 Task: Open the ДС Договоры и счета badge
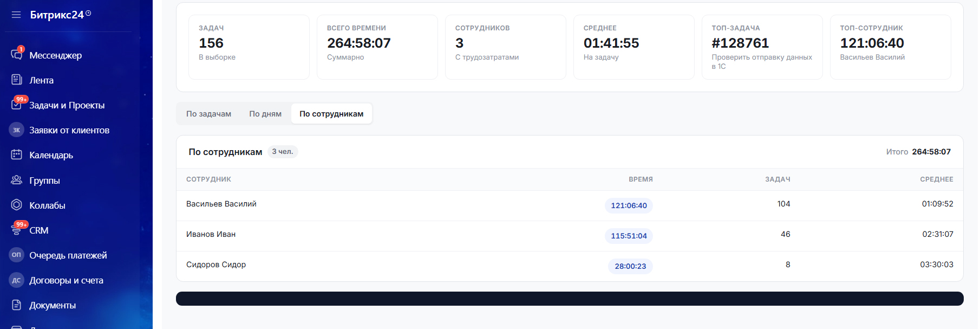pos(17,280)
